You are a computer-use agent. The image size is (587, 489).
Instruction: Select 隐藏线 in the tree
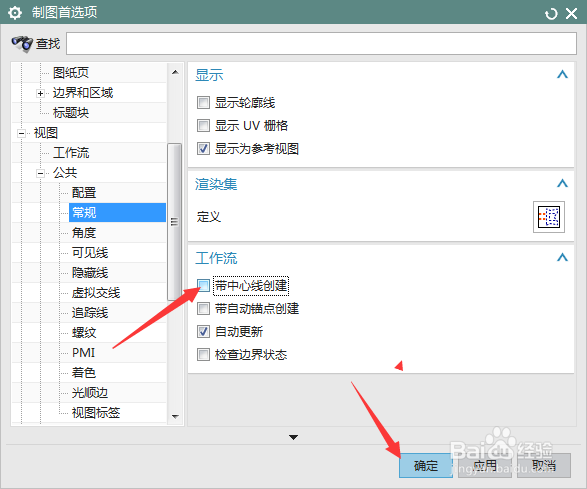click(x=90, y=273)
